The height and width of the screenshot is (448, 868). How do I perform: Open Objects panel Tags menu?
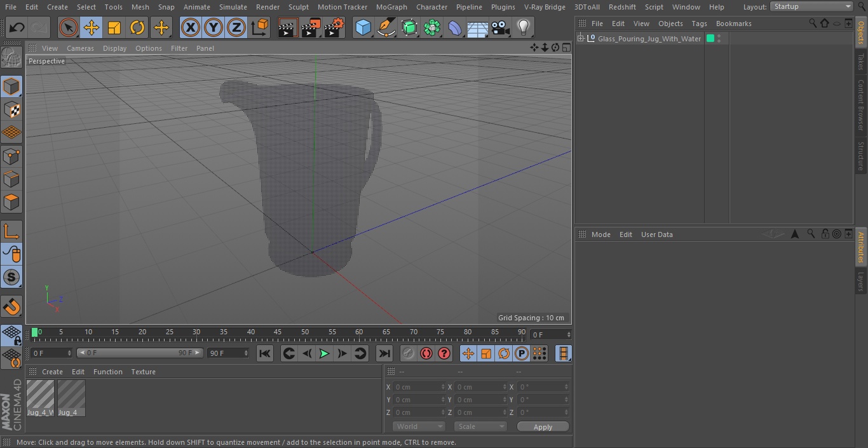(699, 24)
